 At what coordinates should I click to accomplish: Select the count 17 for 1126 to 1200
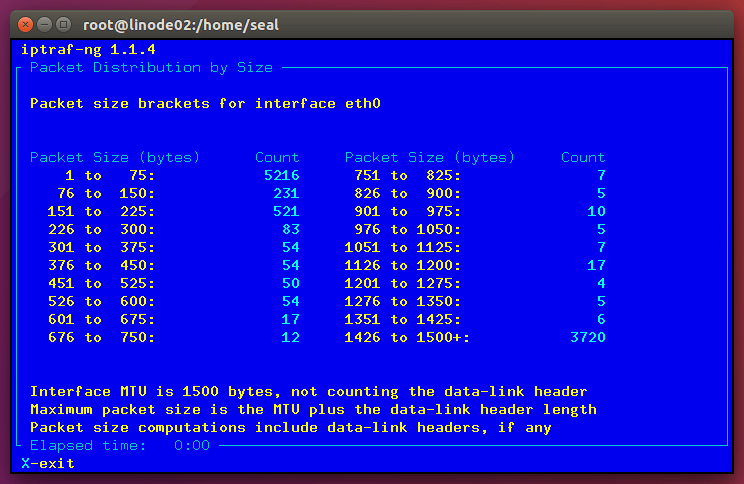(596, 265)
